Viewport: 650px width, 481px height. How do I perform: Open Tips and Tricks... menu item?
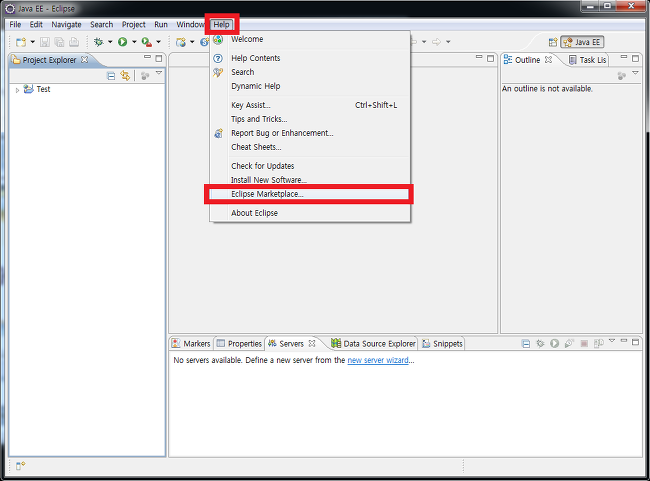pyautogui.click(x=310, y=119)
